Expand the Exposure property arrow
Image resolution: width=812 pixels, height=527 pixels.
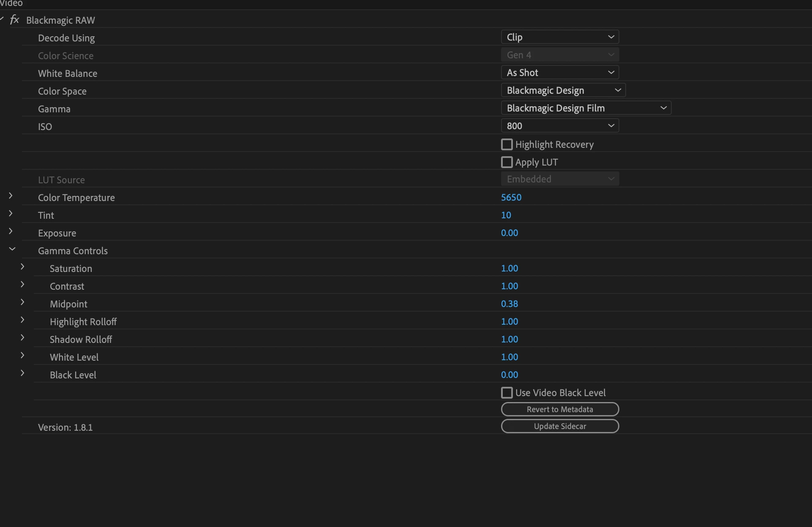11,231
